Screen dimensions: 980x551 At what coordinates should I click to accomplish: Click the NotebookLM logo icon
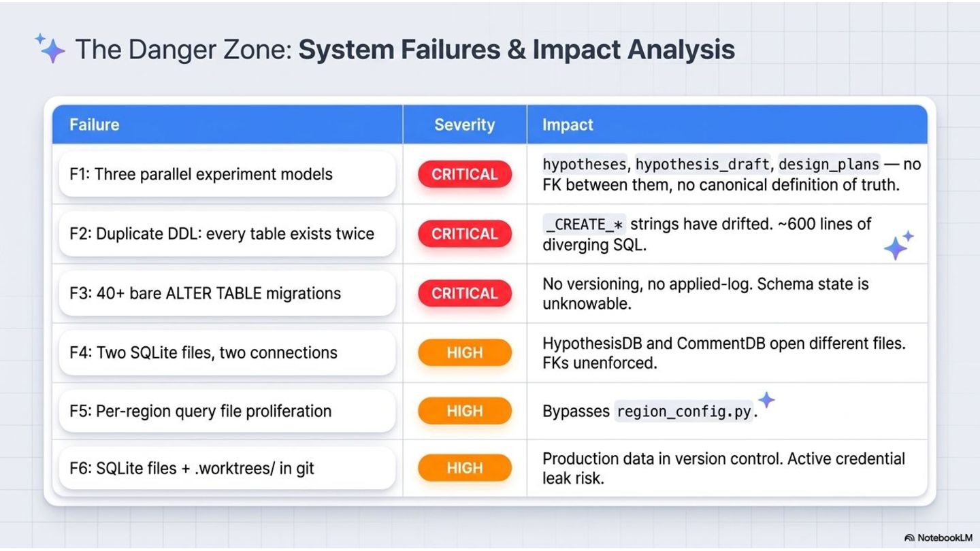pos(909,537)
